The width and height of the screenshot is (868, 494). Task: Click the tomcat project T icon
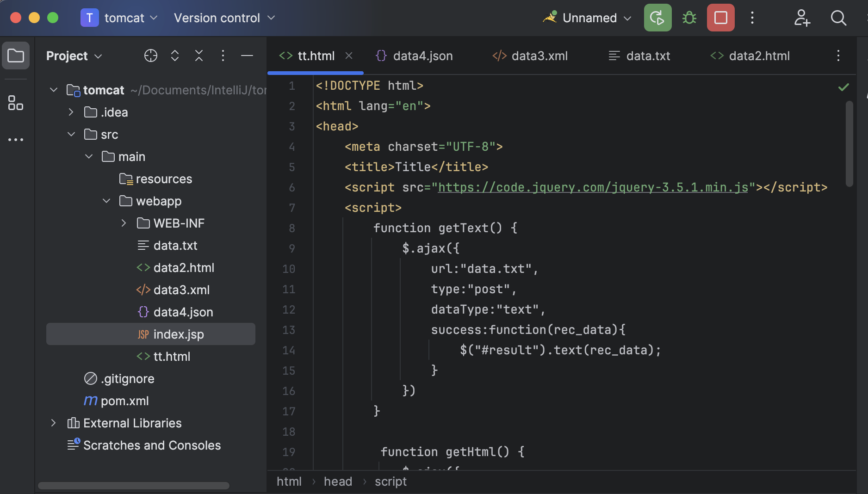pyautogui.click(x=90, y=18)
